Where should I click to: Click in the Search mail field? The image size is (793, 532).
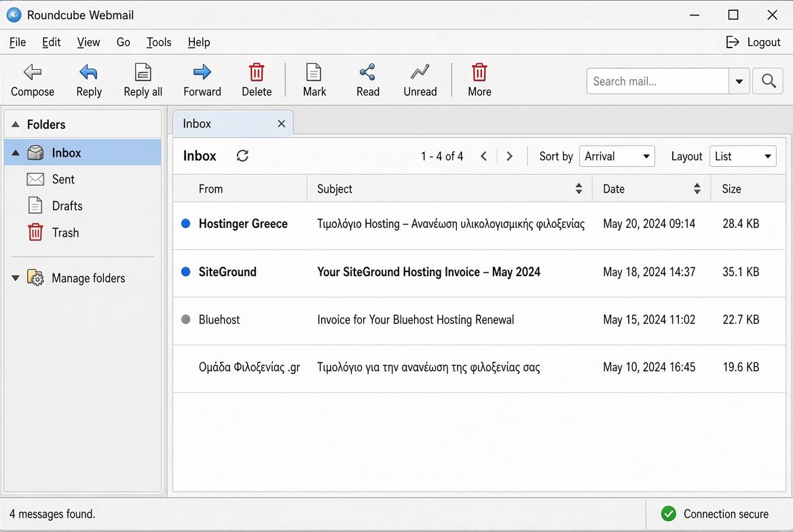[657, 81]
